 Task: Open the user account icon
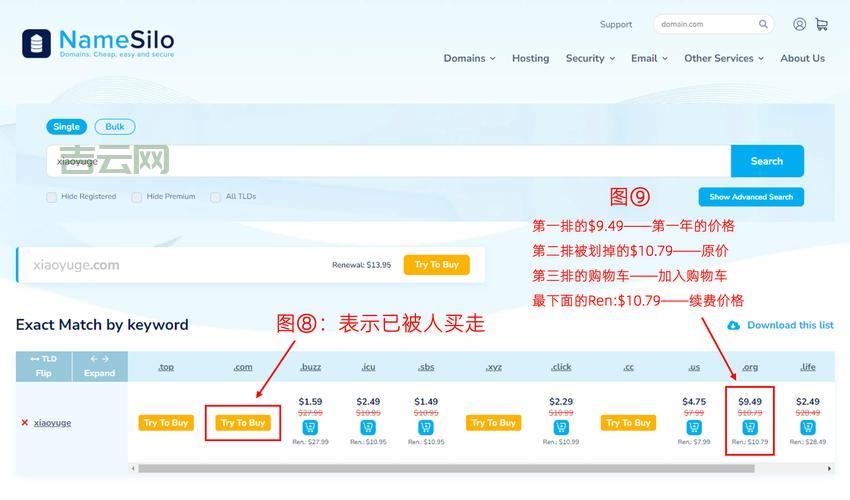799,24
